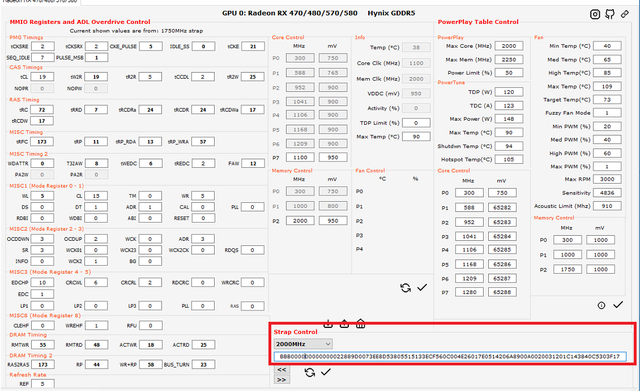Edit PowerPlay Core Control P7 MHz field
This screenshot has height=391, width=640.
click(x=469, y=292)
